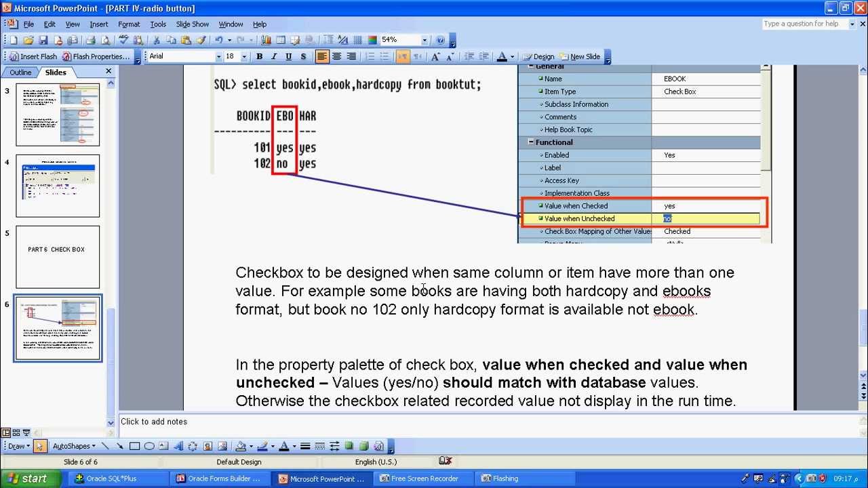
Task: Open the Undo history dropdown arrow
Action: 229,40
